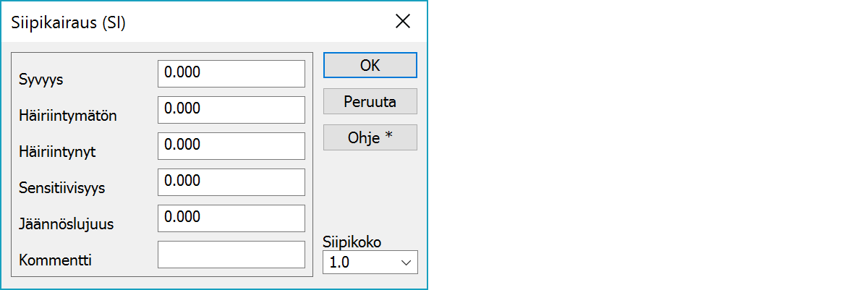Click the Syvyys label text
868x290 pixels.
click(x=41, y=80)
